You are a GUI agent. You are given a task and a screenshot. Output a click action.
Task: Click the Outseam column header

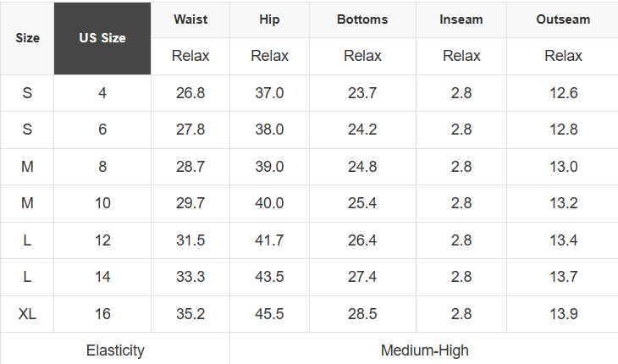[x=563, y=19]
